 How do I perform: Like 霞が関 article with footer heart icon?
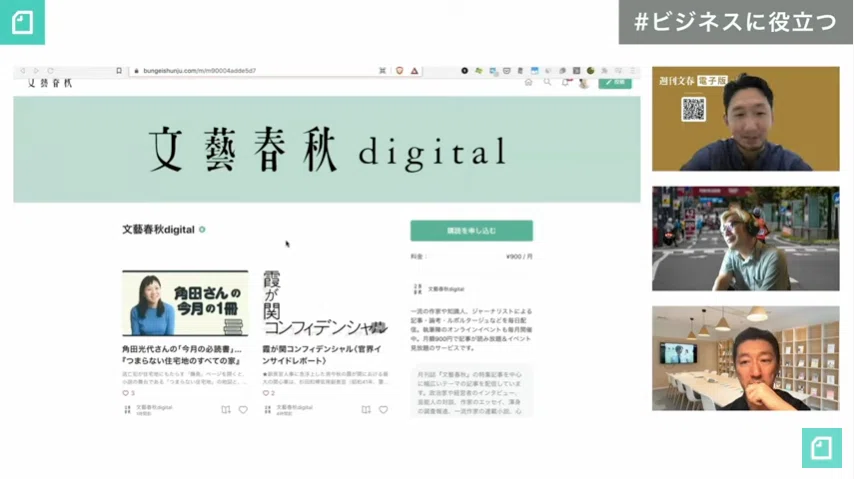pyautogui.click(x=383, y=410)
